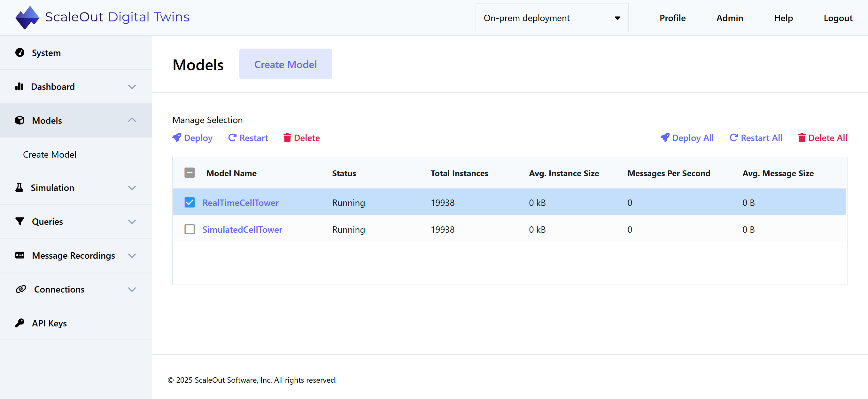Screen dimensions: 868x399
Task: Click the Restart circular arrow icon
Action: [x=232, y=137]
